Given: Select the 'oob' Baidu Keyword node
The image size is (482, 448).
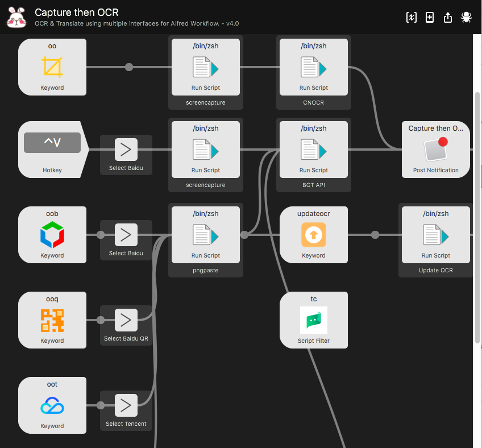Looking at the screenshot, I should pyautogui.click(x=52, y=234).
